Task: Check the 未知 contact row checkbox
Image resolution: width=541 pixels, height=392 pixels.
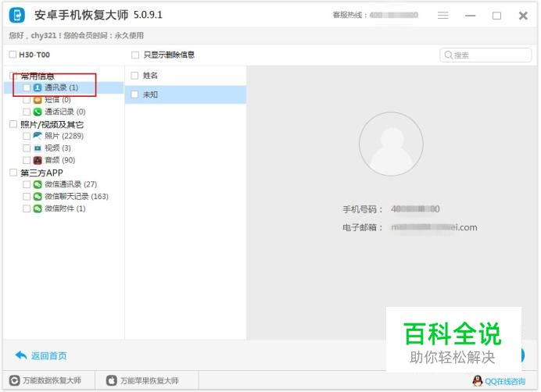Action: [134, 94]
